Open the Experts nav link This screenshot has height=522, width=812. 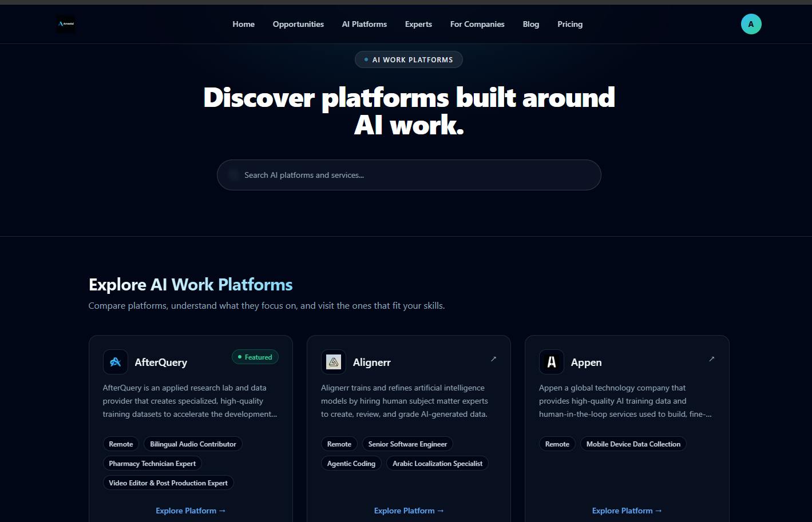(x=418, y=24)
